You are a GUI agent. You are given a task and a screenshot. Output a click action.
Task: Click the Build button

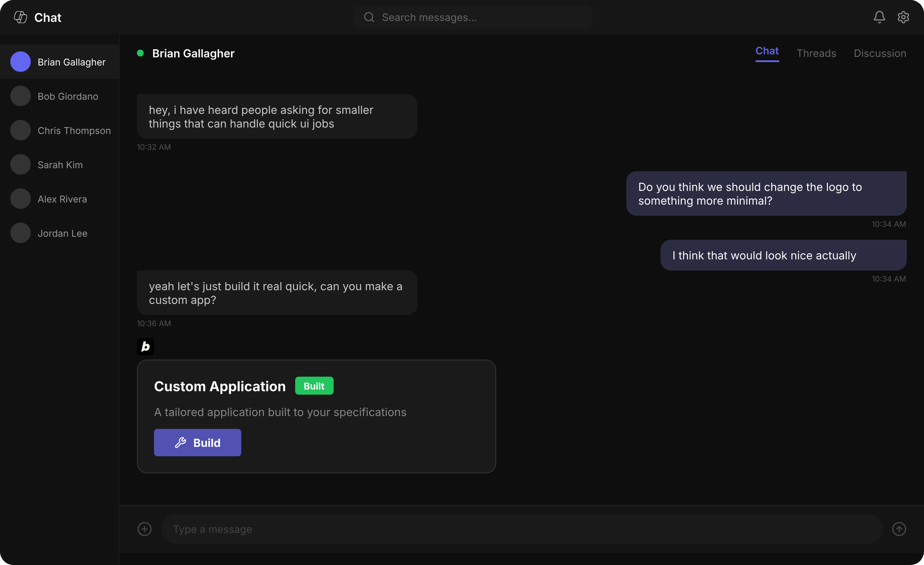(x=198, y=443)
